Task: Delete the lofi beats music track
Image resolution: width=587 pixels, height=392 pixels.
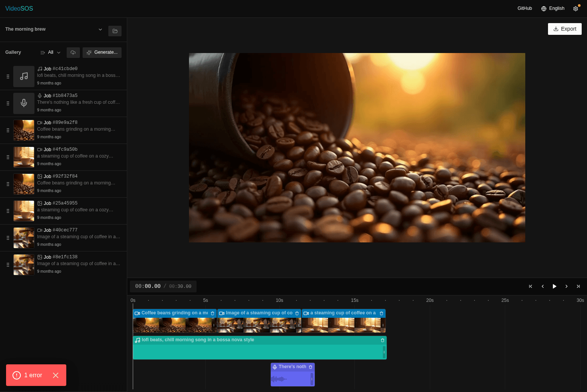Action: coord(382,340)
